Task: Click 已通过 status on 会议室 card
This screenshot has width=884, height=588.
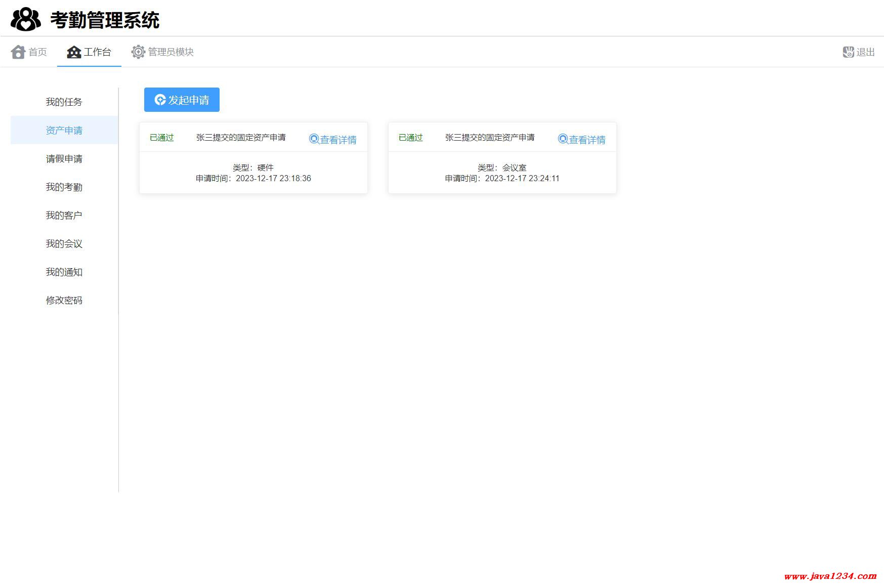Action: point(411,138)
